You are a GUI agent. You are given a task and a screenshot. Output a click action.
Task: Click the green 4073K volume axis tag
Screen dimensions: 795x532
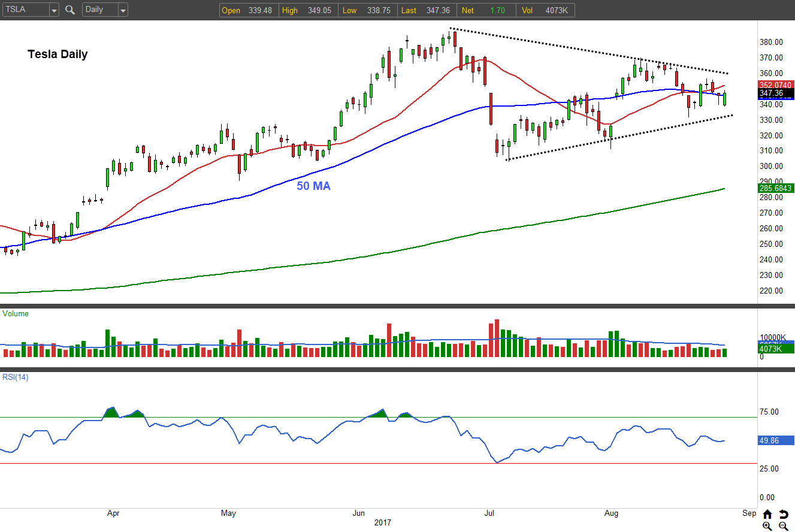776,349
